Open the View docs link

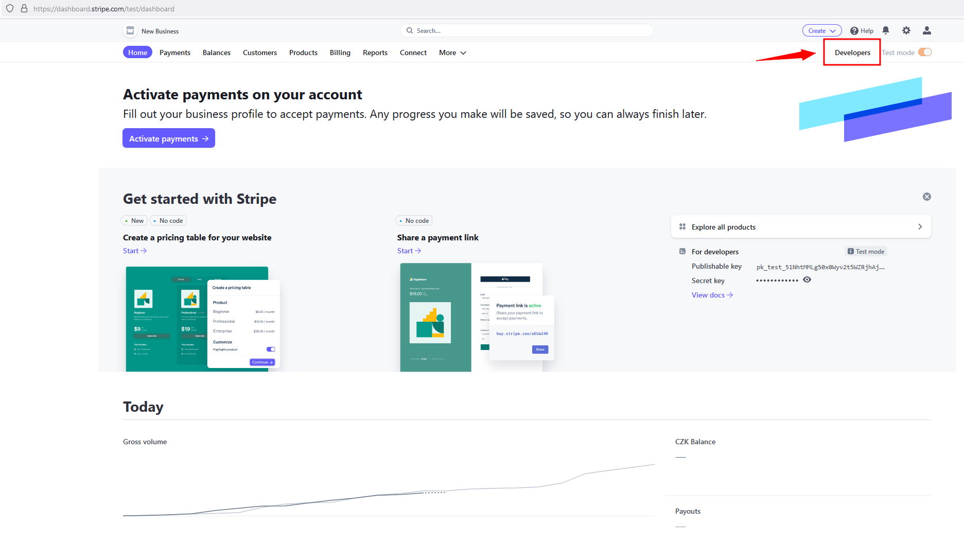pos(712,295)
